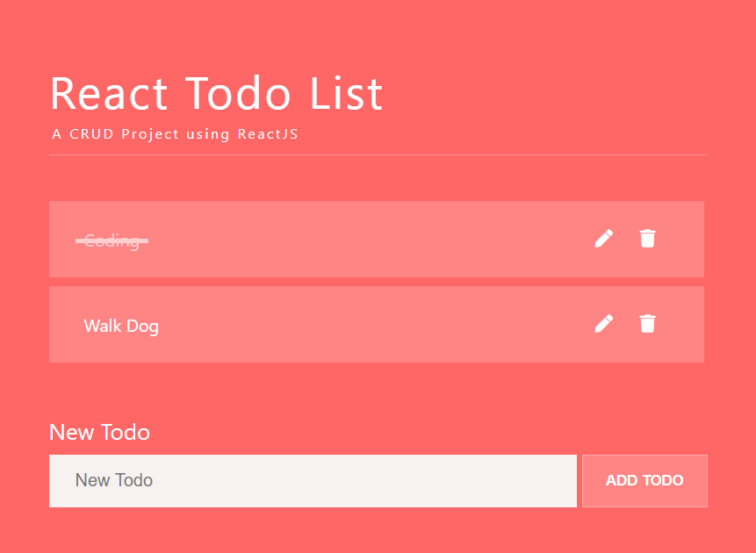Open edit mode for Walk Dog todo
This screenshot has width=756, height=553.
(x=603, y=324)
